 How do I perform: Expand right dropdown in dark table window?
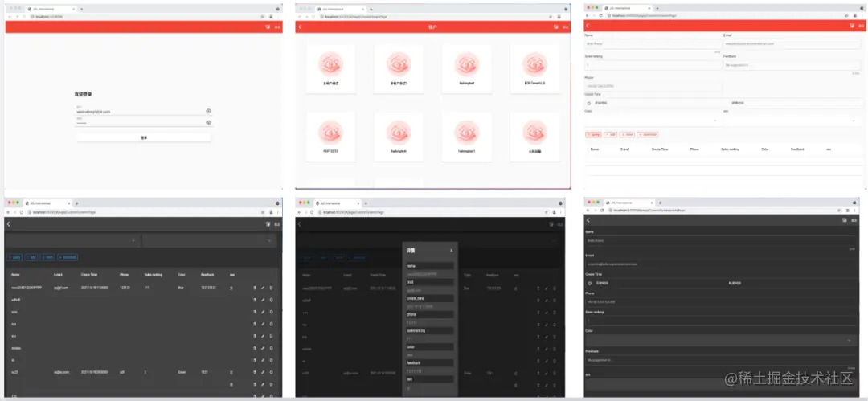click(209, 240)
